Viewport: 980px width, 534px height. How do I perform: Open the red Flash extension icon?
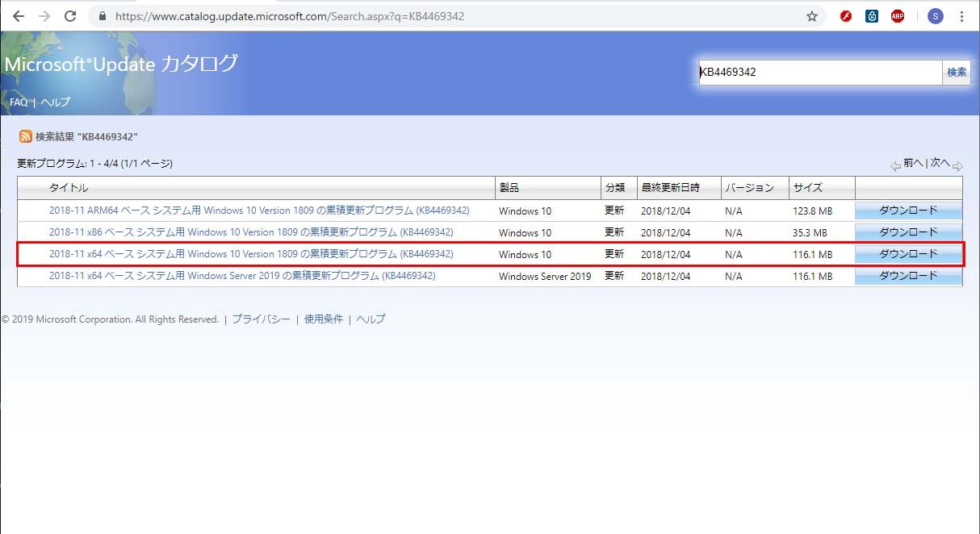846,16
